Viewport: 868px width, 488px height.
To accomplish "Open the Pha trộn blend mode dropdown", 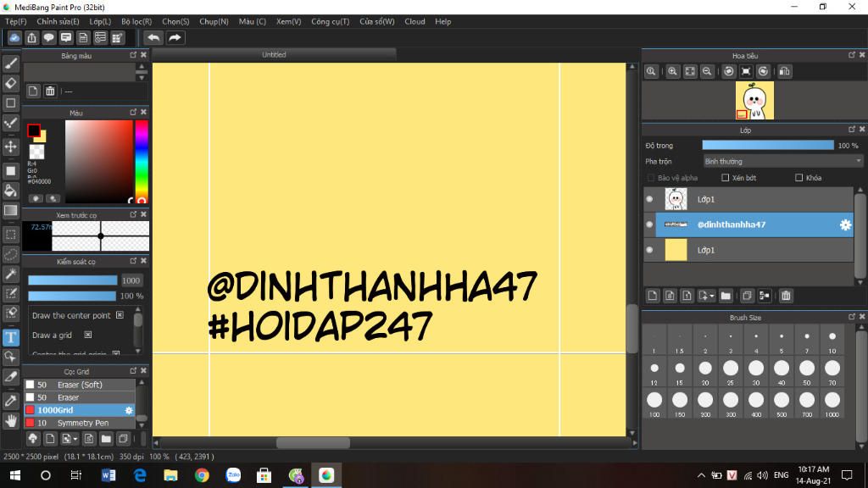I will point(782,162).
